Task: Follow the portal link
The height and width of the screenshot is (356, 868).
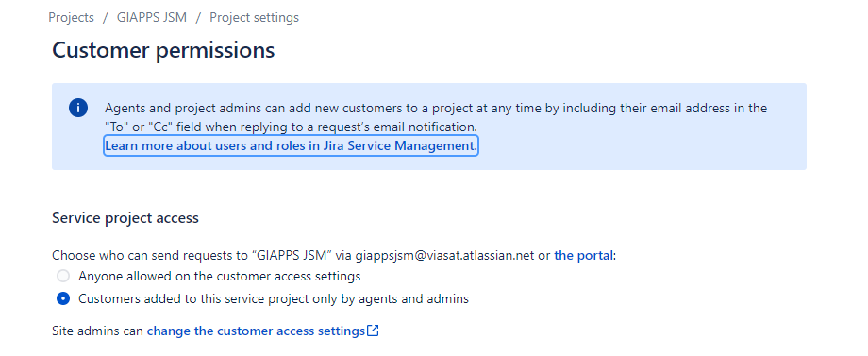Action: click(583, 255)
